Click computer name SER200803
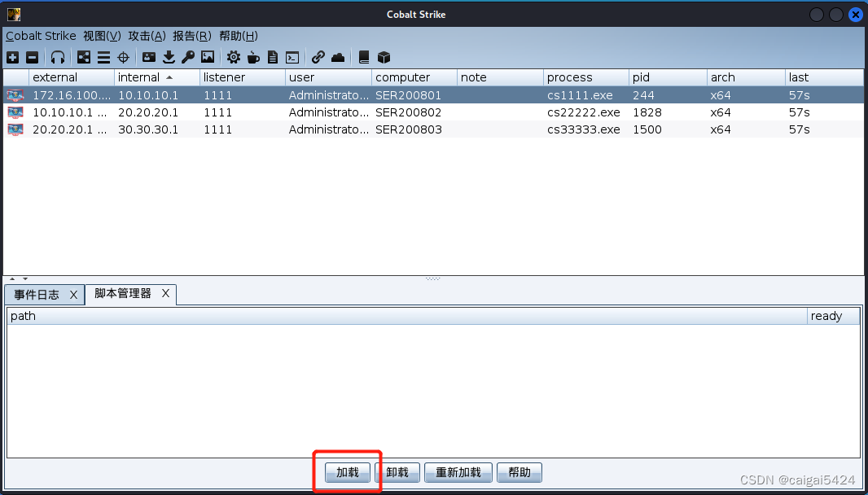This screenshot has width=868, height=495. tap(409, 129)
